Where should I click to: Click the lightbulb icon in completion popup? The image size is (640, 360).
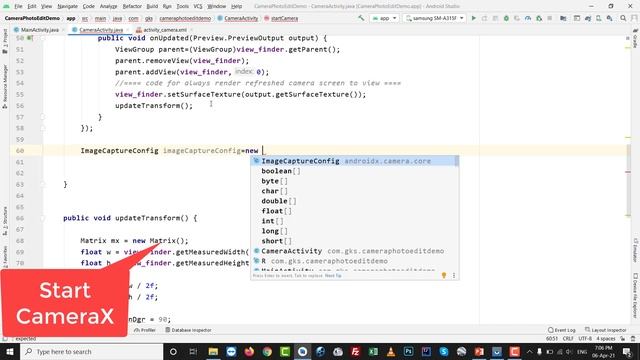444,276
